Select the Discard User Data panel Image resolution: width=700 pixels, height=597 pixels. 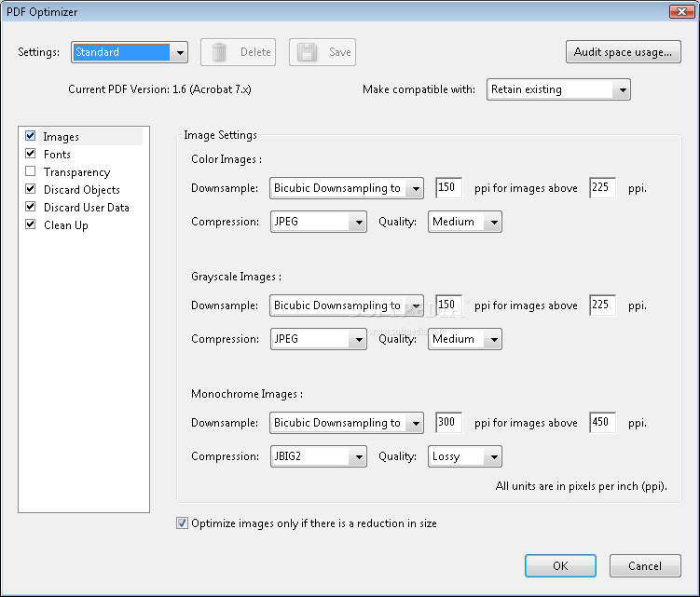(x=86, y=208)
